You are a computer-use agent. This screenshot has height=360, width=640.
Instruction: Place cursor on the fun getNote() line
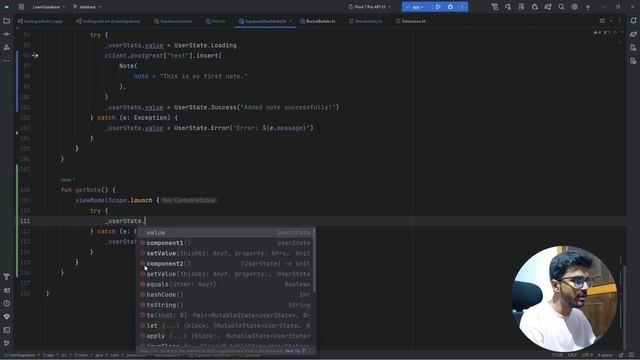(88, 190)
